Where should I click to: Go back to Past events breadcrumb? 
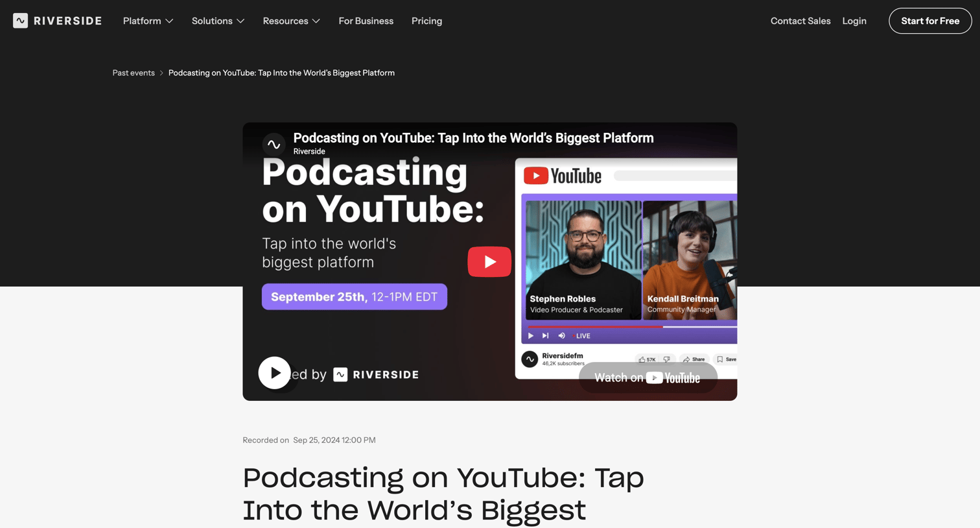point(134,73)
